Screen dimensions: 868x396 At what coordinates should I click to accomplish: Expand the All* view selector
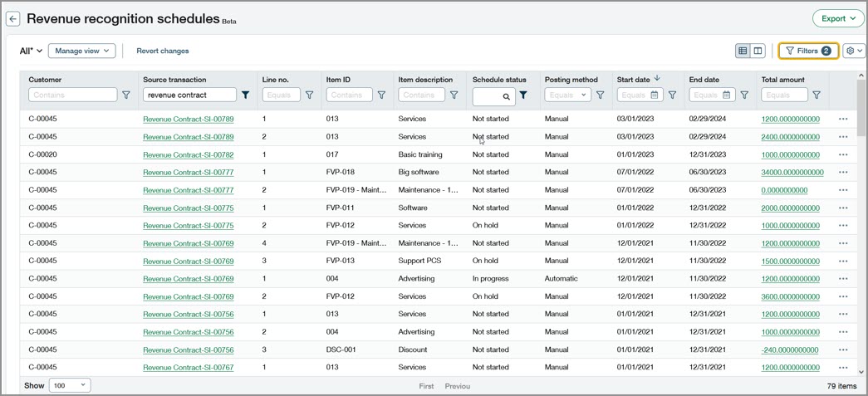(31, 51)
